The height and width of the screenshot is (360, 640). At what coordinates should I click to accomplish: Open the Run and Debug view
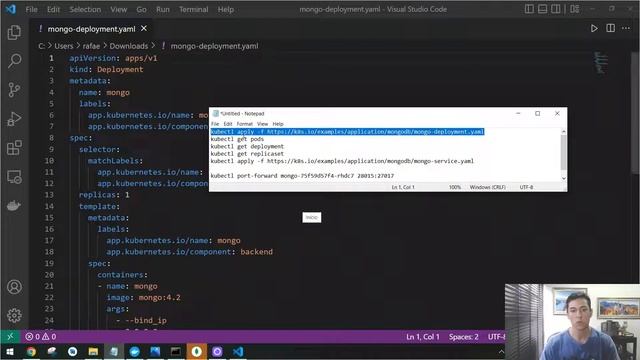click(14, 119)
